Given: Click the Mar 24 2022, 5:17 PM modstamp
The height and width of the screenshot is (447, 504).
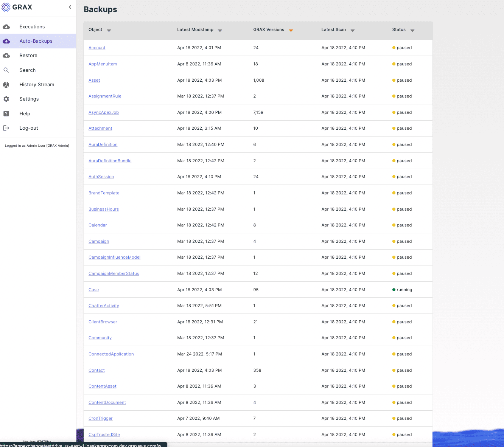Looking at the screenshot, I should pos(199,354).
